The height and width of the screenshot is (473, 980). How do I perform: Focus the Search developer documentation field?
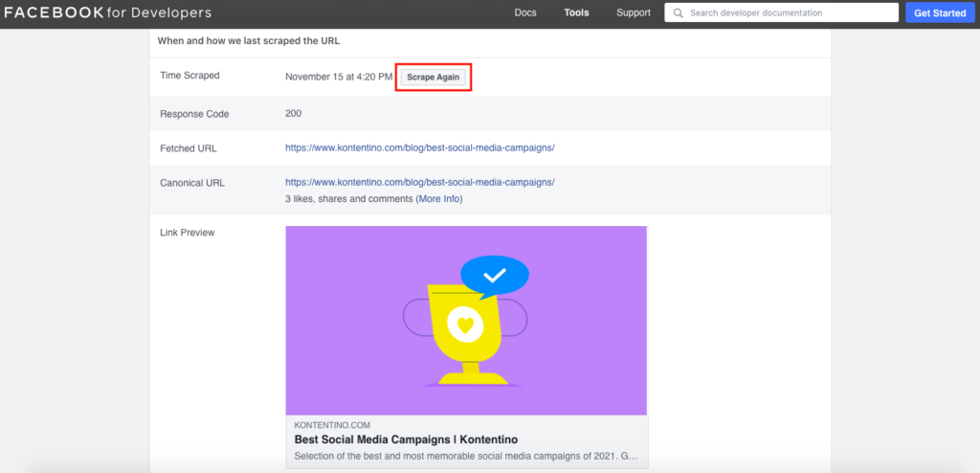click(783, 12)
